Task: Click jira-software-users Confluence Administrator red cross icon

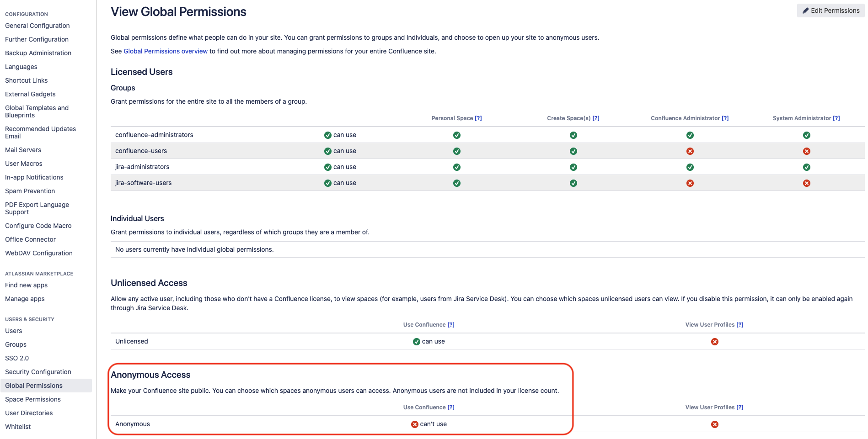Action: coord(690,183)
